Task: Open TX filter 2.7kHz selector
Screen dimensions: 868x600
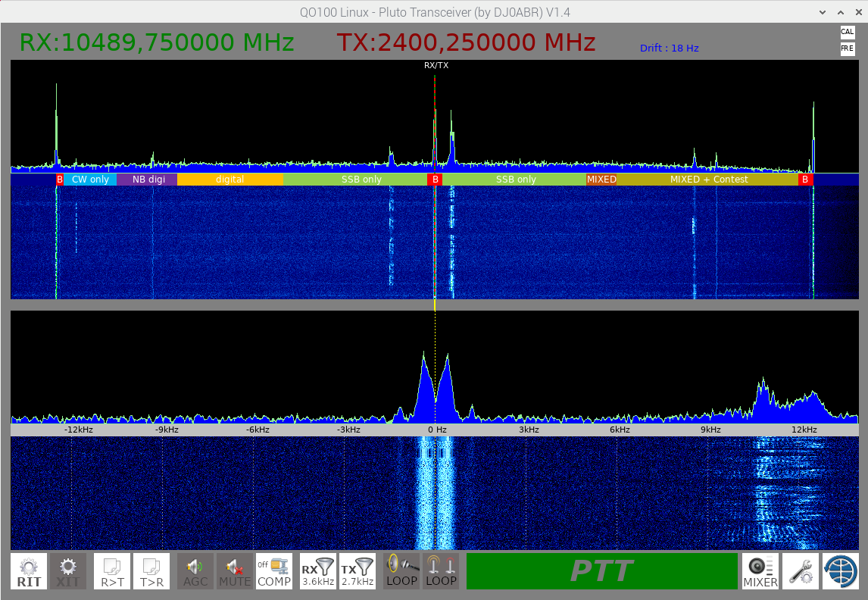Action: click(357, 571)
